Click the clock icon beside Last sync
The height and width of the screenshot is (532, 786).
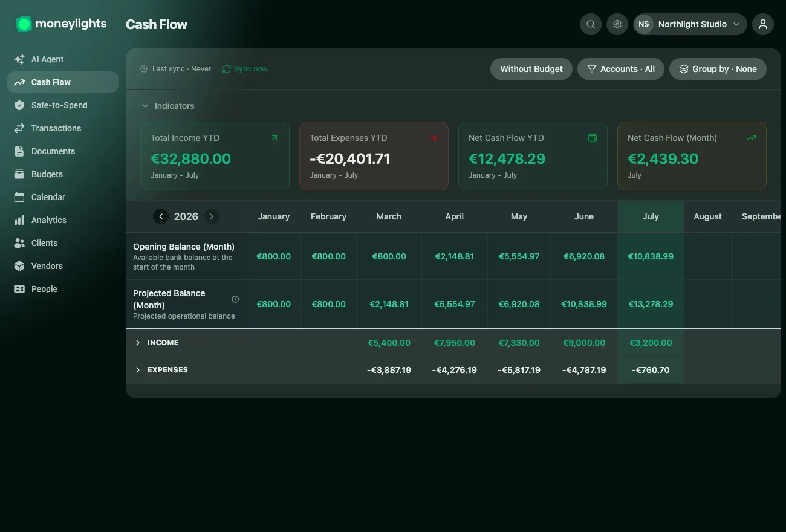pos(144,69)
